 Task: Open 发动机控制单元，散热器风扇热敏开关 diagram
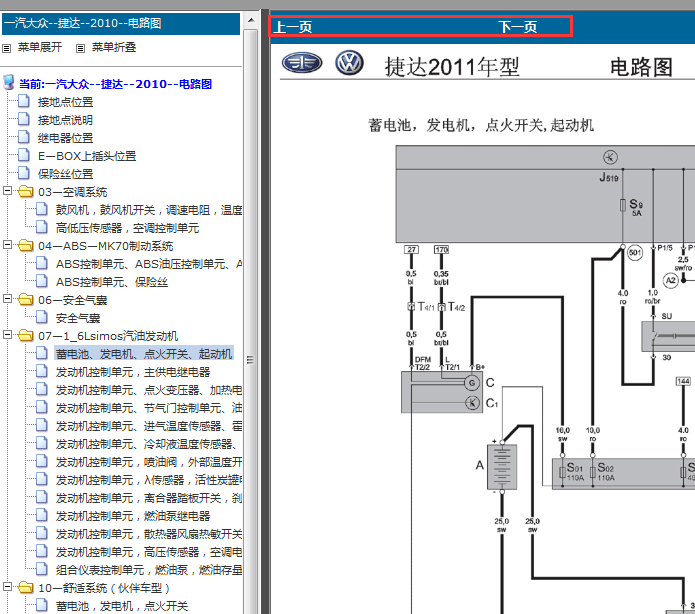pos(148,534)
